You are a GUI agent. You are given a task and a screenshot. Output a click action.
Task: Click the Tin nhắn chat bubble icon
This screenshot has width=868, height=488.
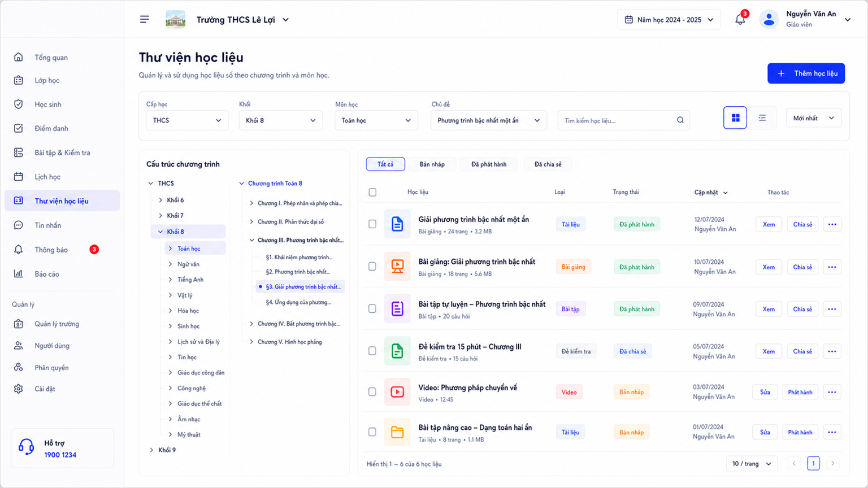(x=19, y=225)
